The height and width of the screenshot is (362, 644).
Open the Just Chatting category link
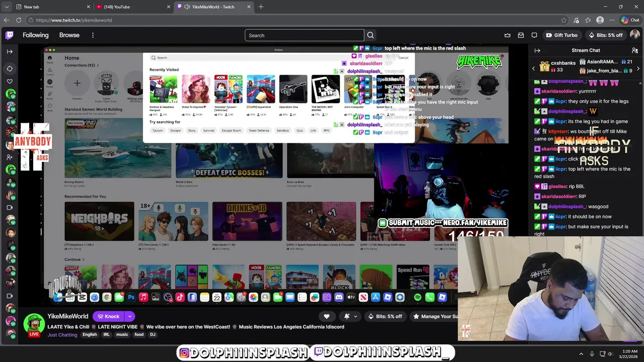coord(62,334)
